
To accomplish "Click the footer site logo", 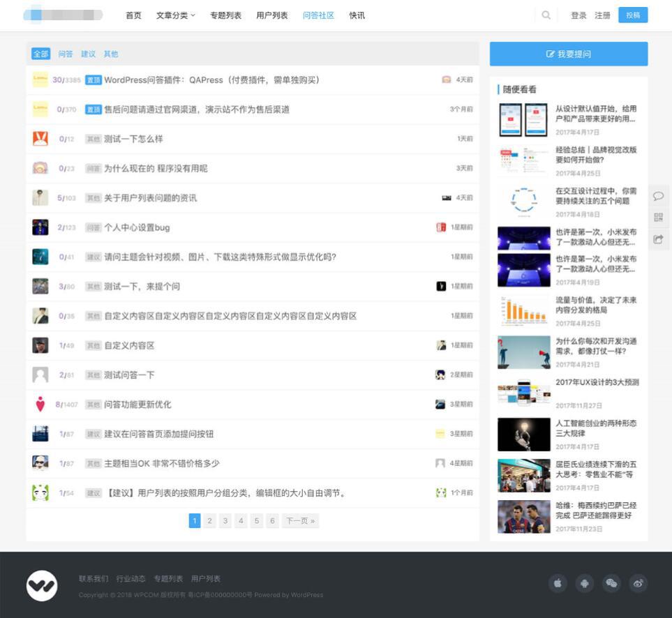I will click(x=42, y=585).
